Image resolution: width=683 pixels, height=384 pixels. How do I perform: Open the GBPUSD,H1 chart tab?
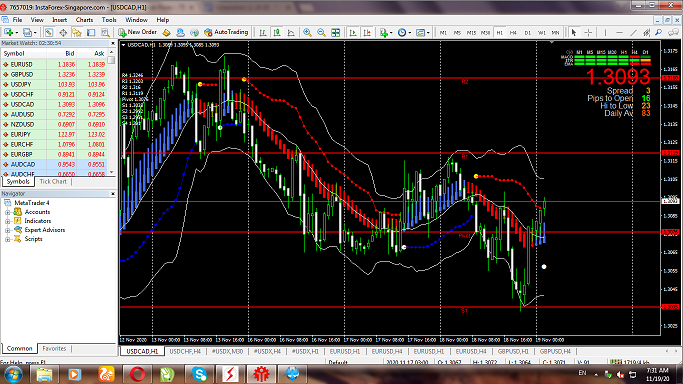tap(513, 351)
